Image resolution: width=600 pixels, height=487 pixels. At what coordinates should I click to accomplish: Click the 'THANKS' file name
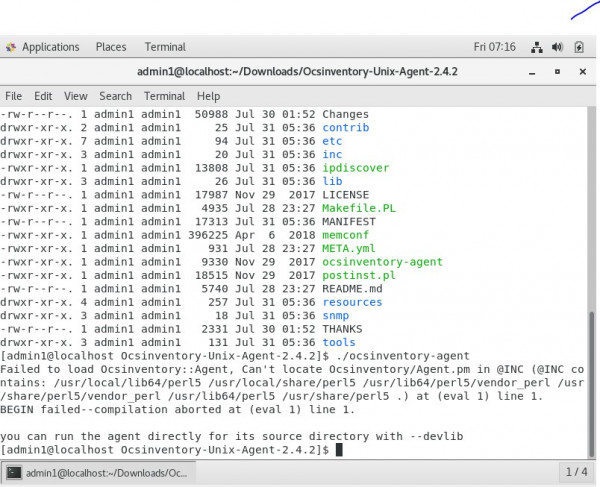(342, 329)
